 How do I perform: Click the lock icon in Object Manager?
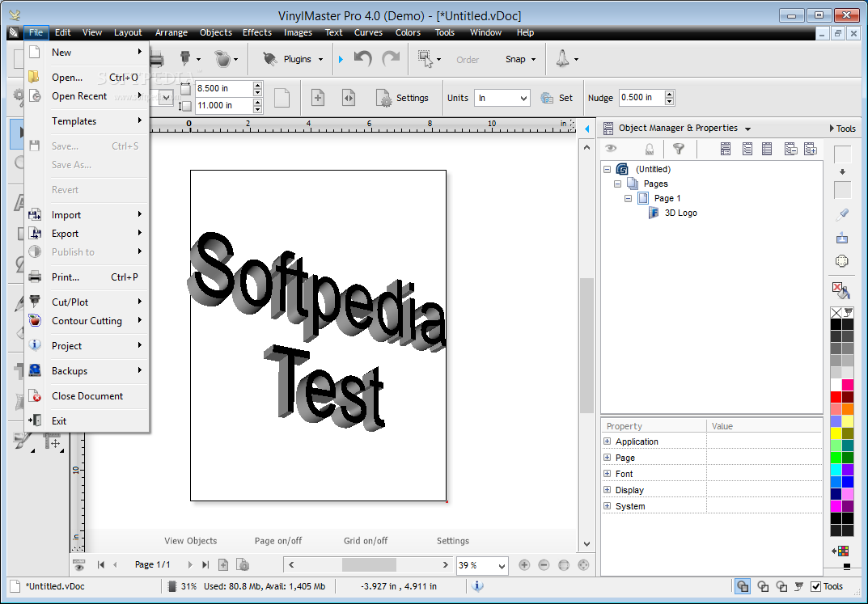point(650,148)
